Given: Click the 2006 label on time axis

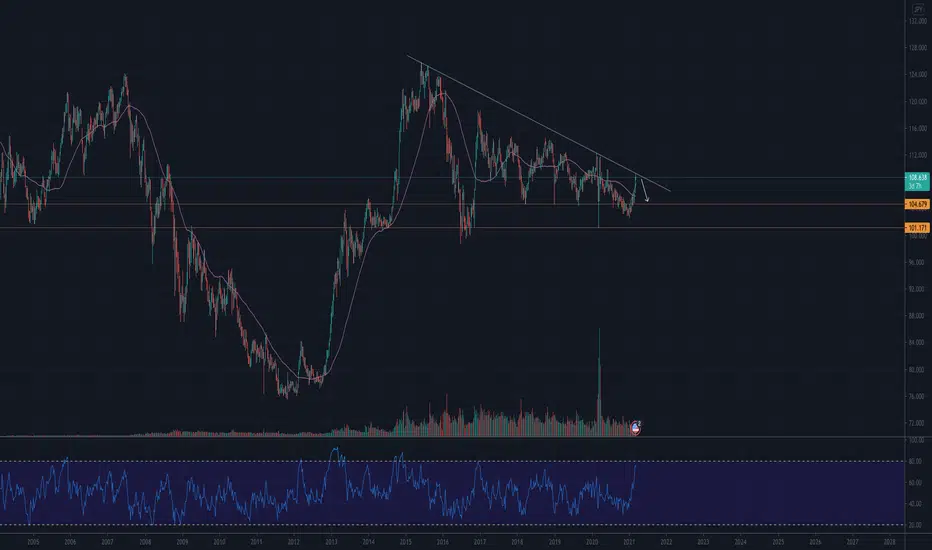Looking at the screenshot, I should (70, 542).
